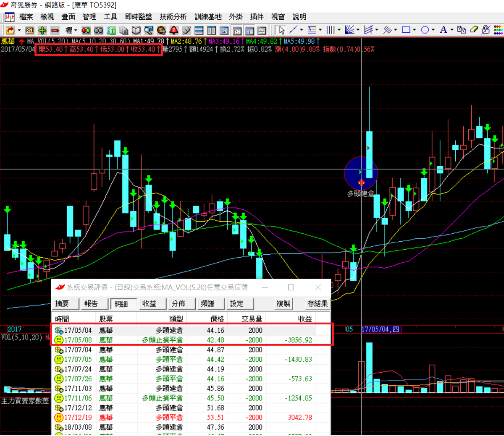Open the 說明 menu
The image size is (504, 436).
[x=299, y=17]
